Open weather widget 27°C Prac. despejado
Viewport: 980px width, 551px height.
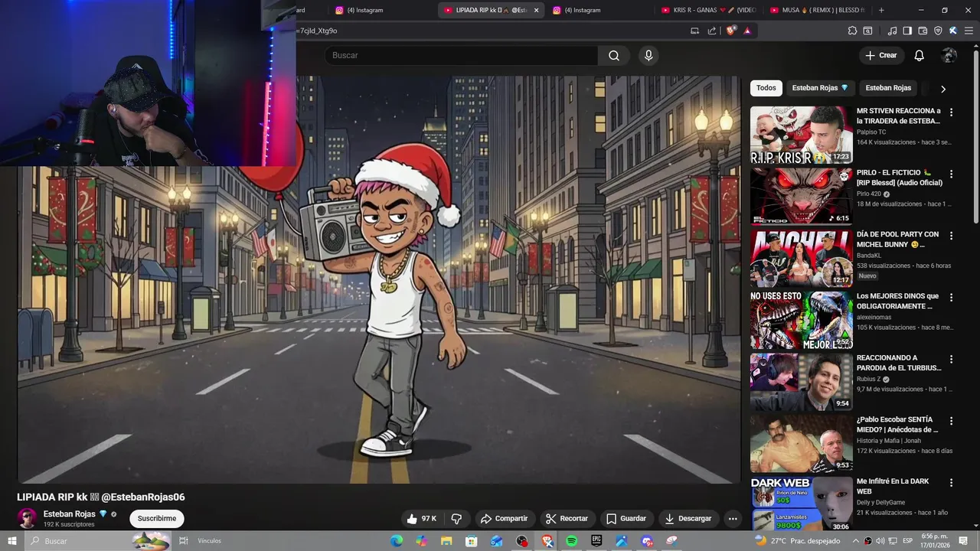tap(796, 541)
